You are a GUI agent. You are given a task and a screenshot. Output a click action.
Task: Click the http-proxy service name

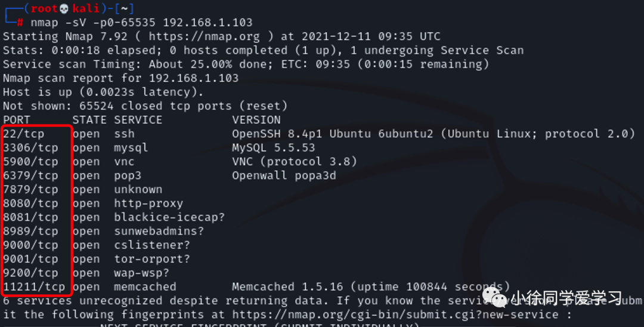coord(148,203)
